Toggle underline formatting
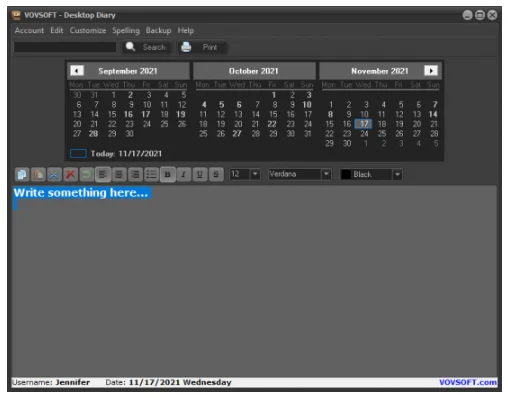508x398 pixels. pos(200,174)
